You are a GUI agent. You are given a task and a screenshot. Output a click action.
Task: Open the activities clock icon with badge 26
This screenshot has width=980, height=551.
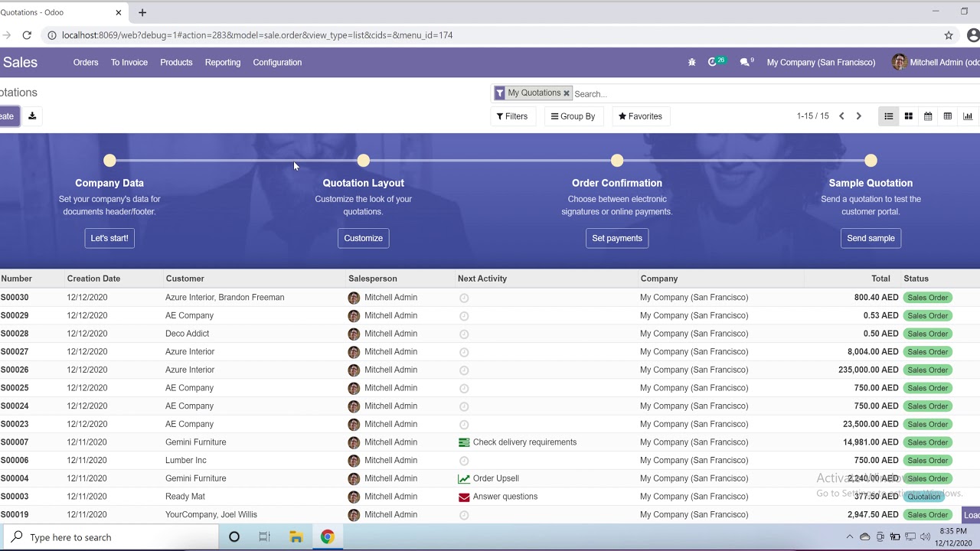[x=714, y=62]
